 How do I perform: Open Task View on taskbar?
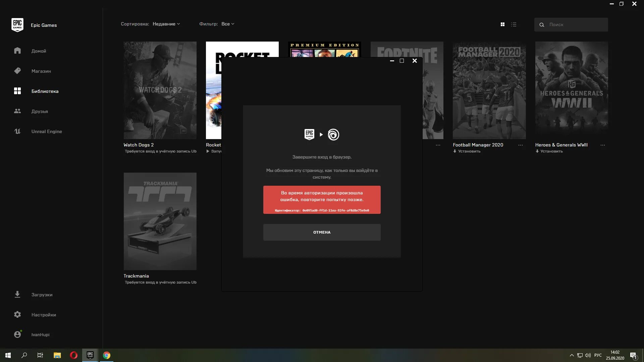pyautogui.click(x=40, y=355)
